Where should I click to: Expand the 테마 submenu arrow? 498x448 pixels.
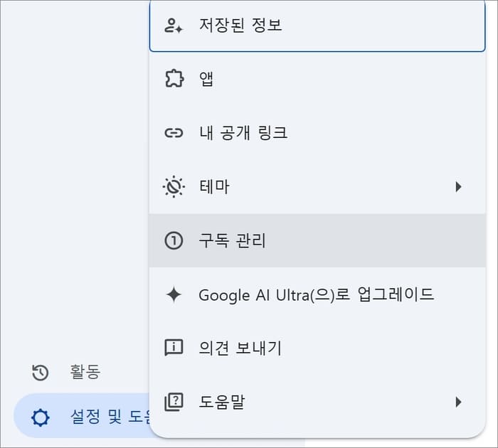(x=458, y=187)
